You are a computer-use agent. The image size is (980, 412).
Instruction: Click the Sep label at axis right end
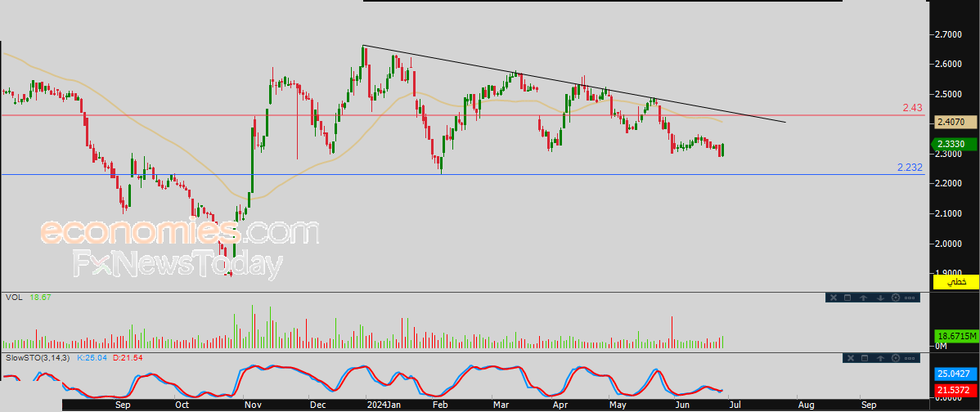tap(869, 405)
